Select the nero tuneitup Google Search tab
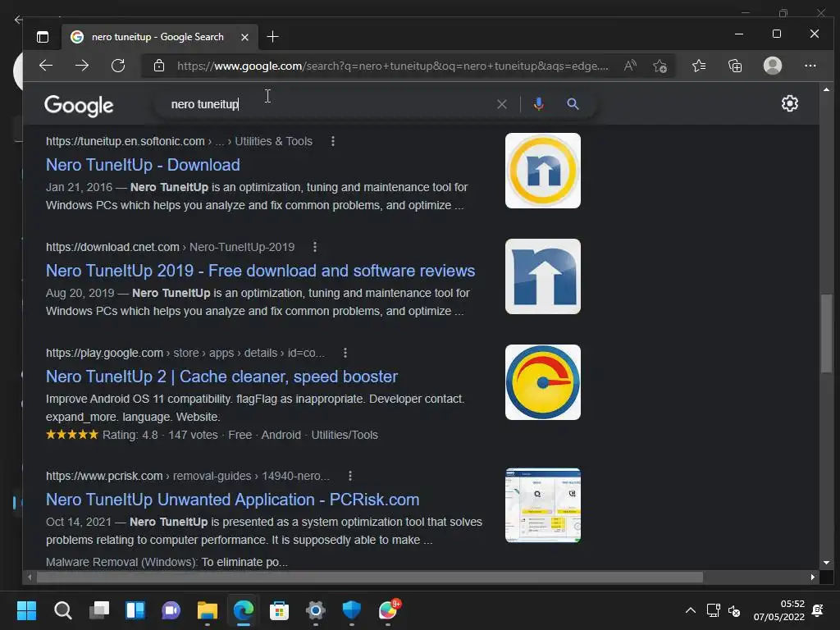 159,37
